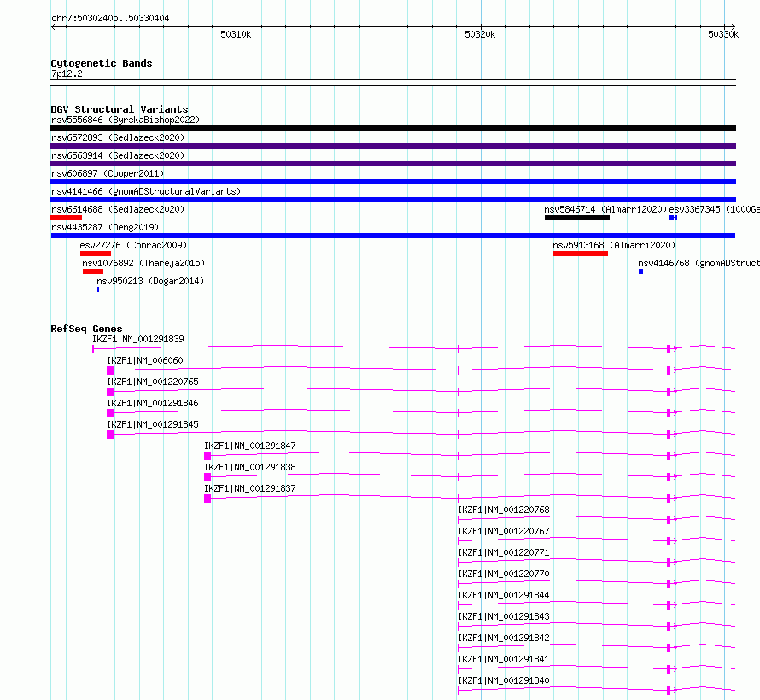Viewport: 760px width, 700px height.
Task: Open transcript IKZF1|NM_001220768 label
Action: click(504, 510)
